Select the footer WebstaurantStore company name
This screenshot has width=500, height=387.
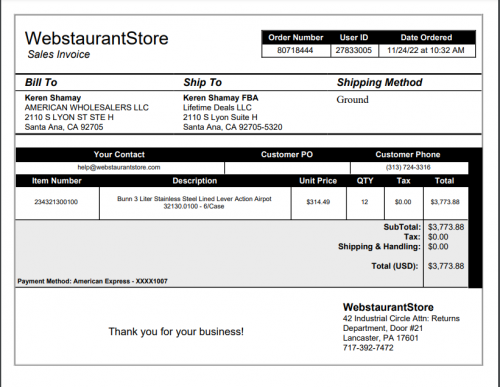(388, 307)
